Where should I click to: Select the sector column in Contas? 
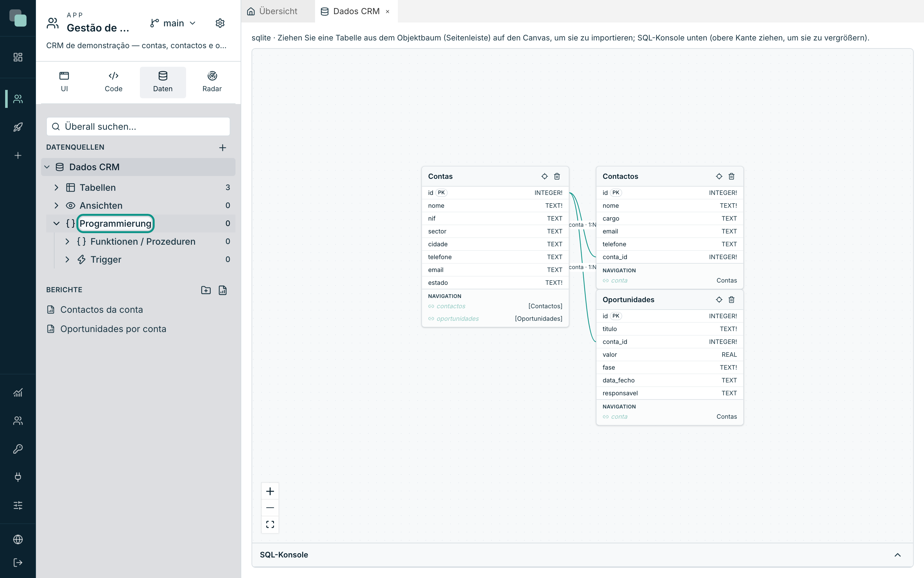[495, 231]
